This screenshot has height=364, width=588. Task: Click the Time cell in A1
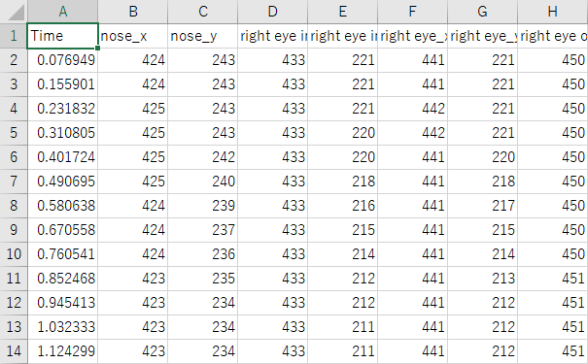coord(62,36)
